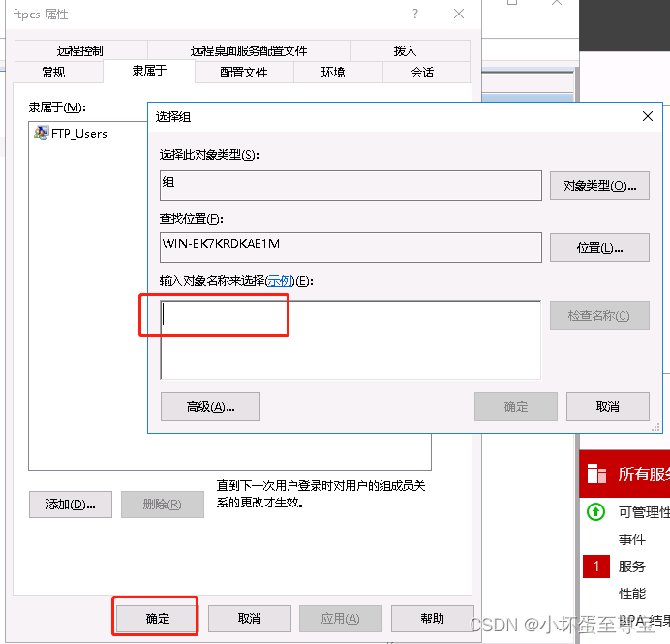Click the 选择组 dialog resize grip
670x644 pixels.
click(655, 427)
